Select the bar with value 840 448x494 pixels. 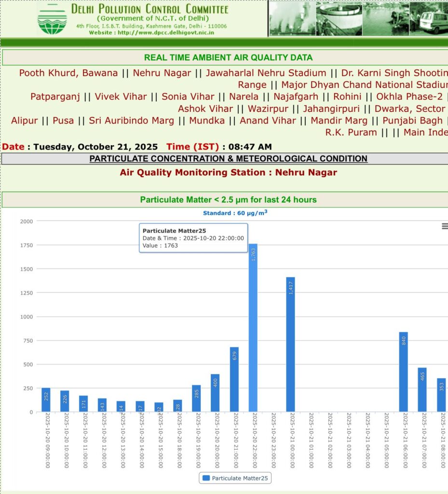click(404, 372)
